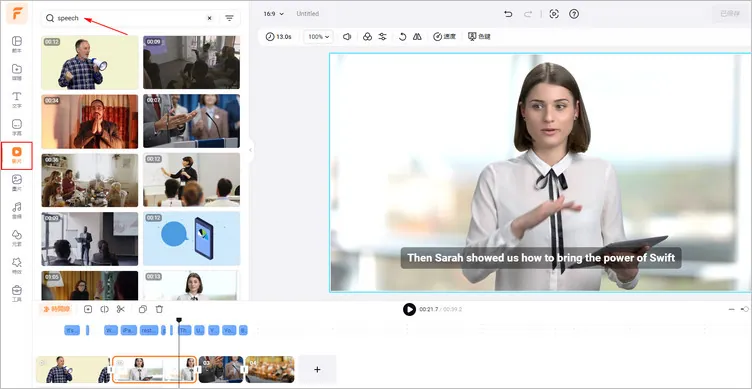This screenshot has width=752, height=389.
Task: Open the screen capture preview icon
Action: click(x=554, y=14)
